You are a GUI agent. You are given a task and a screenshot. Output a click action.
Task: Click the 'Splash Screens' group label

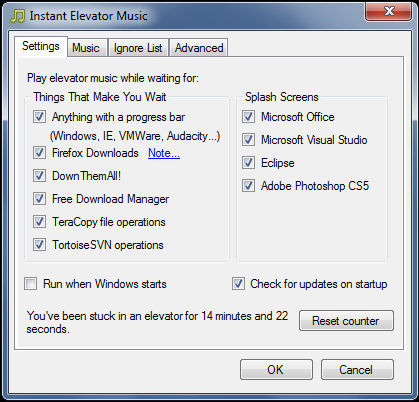tap(282, 97)
